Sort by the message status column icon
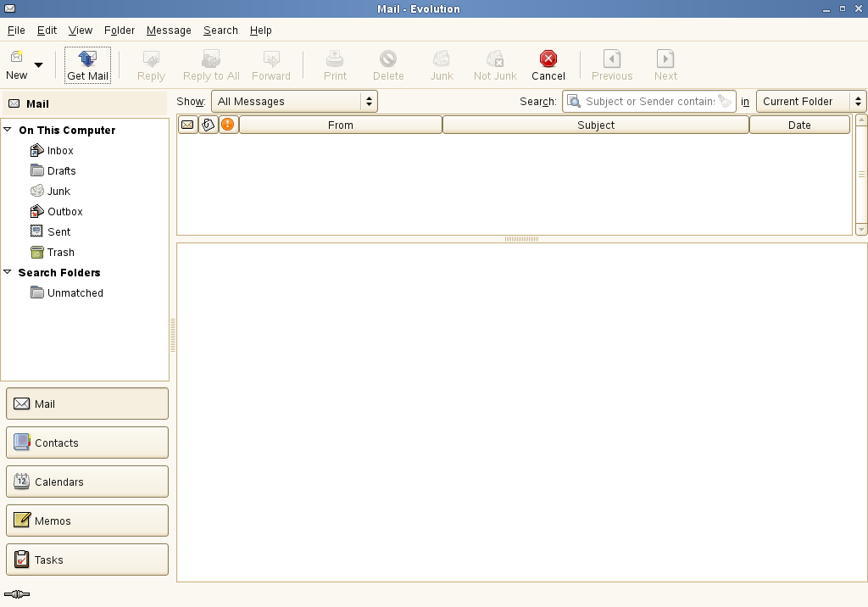The width and height of the screenshot is (868, 607). pyautogui.click(x=187, y=125)
